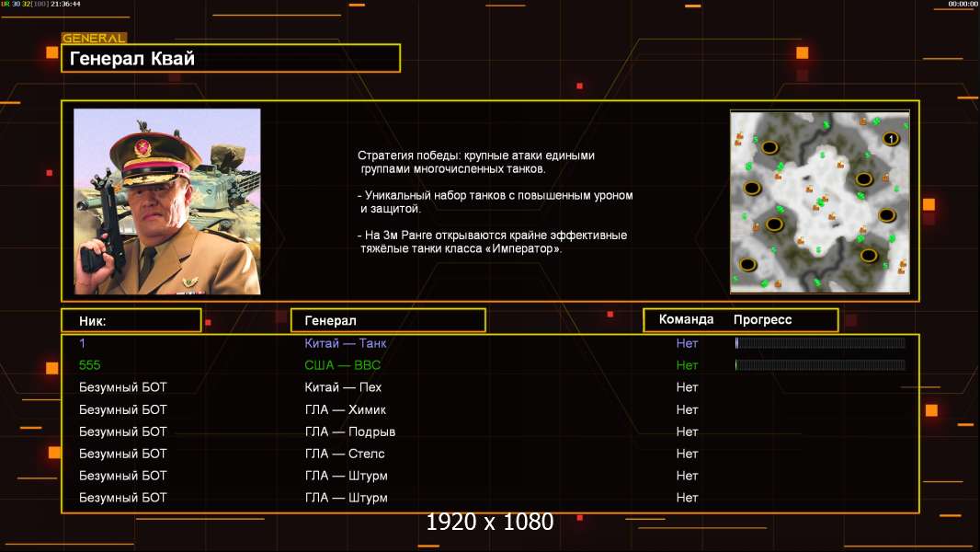Select the "Китай — Танк" general entry

pyautogui.click(x=346, y=343)
